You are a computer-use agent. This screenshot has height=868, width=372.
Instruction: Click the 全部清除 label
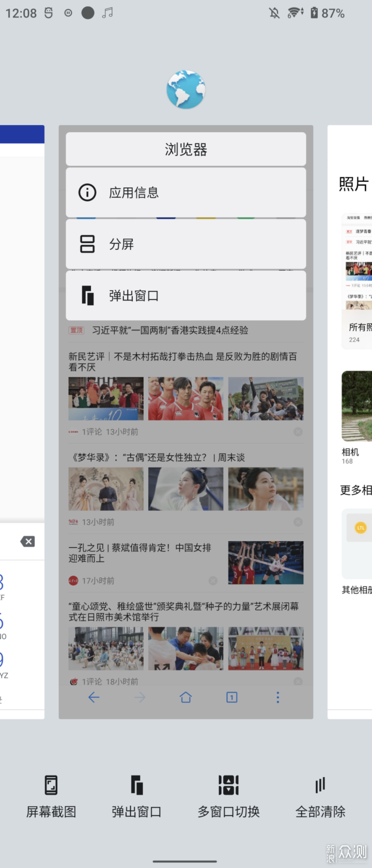[320, 812]
